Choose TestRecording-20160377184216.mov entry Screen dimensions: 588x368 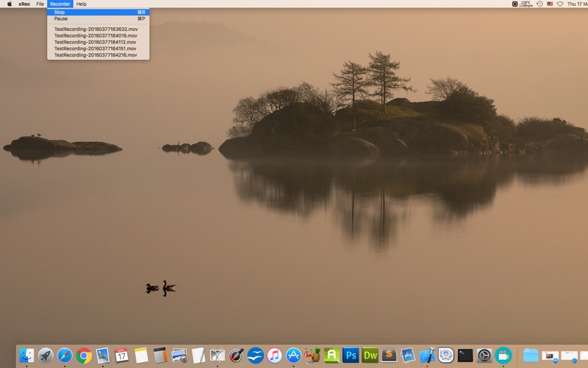pos(96,55)
